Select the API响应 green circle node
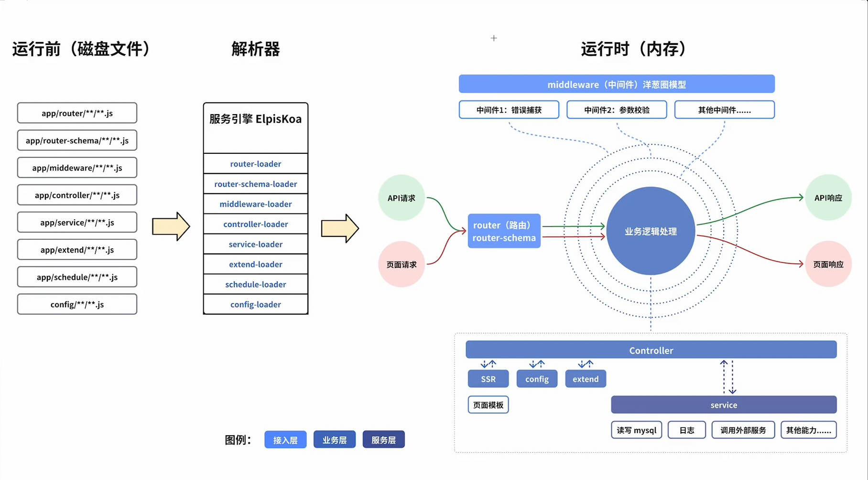The width and height of the screenshot is (868, 480). coord(828,197)
